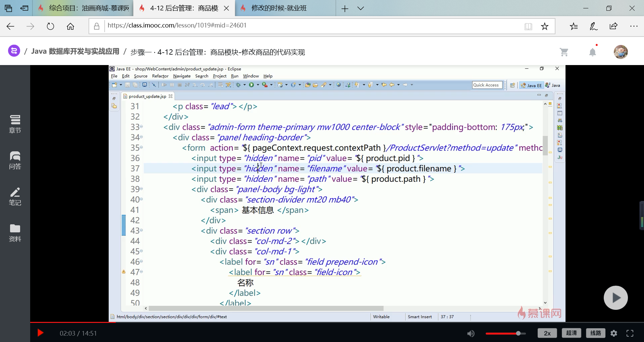The width and height of the screenshot is (644, 342).
Task: Click the browser Home icon
Action: (x=70, y=26)
